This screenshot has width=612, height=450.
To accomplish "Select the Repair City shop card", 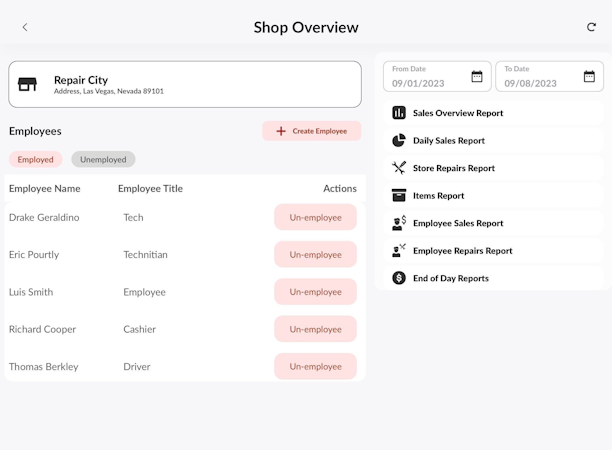I will point(185,85).
